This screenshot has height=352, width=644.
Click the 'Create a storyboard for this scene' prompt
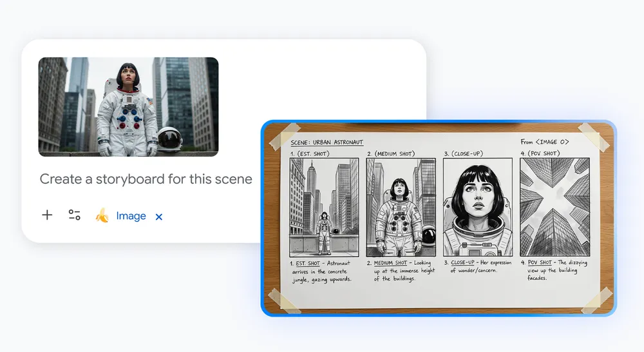coord(146,179)
